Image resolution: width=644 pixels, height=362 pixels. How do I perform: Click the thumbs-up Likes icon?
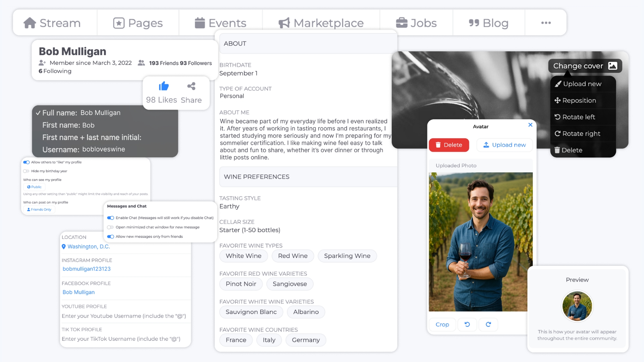pos(164,86)
